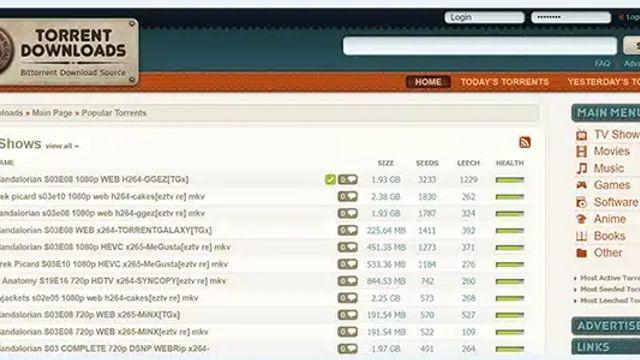Viewport: 640px width, 360px height.
Task: Open the view all shows link
Action: (62, 146)
